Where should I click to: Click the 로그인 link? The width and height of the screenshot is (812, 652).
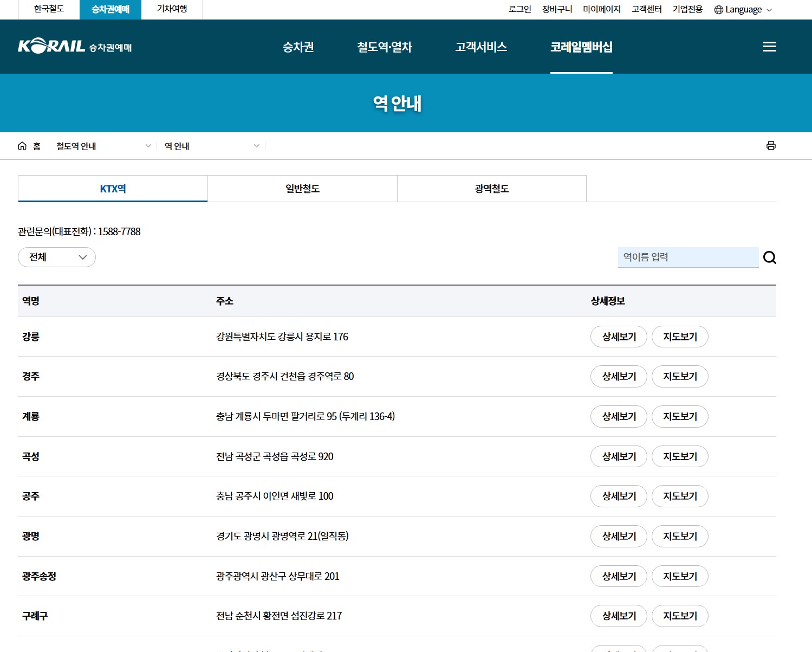pyautogui.click(x=519, y=9)
